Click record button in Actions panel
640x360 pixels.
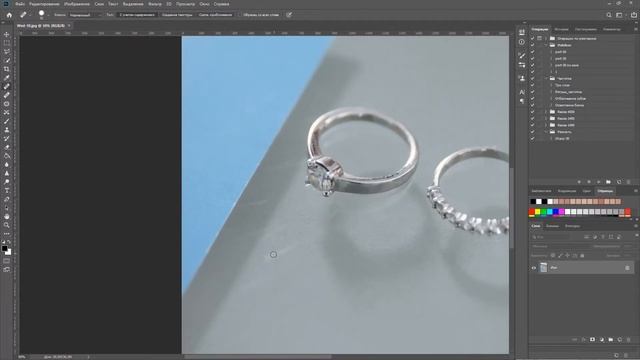pyautogui.click(x=589, y=182)
